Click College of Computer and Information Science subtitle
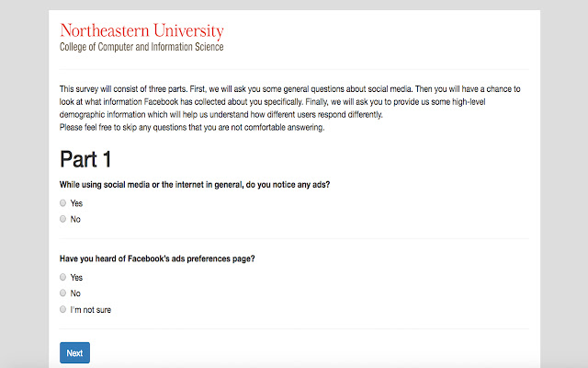 [x=141, y=47]
